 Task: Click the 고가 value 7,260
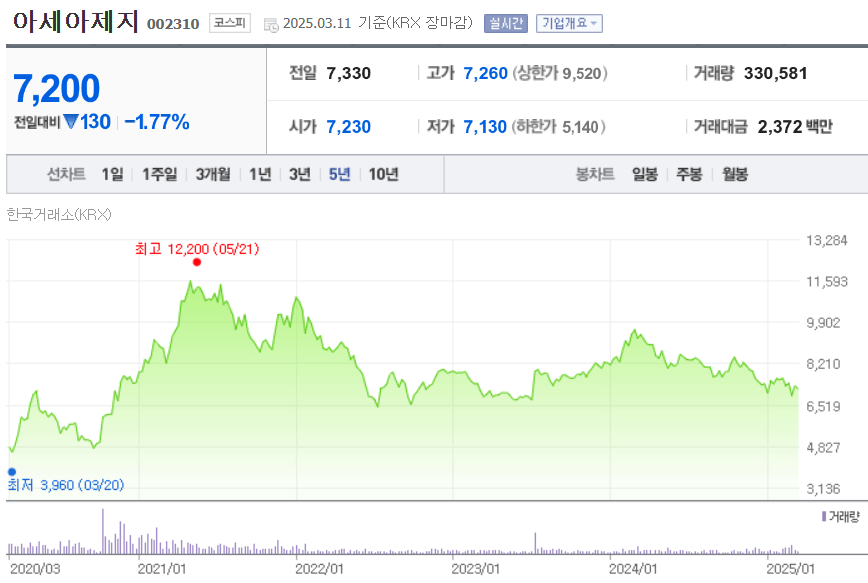tap(485, 73)
